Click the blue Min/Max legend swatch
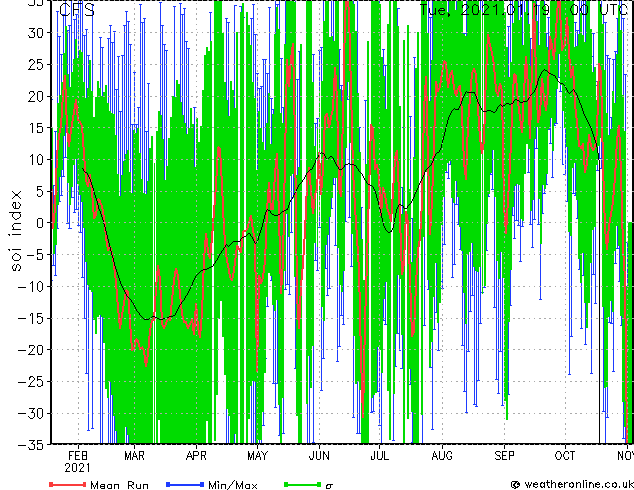Image resolution: width=634 pixels, height=490 pixels. (x=185, y=484)
